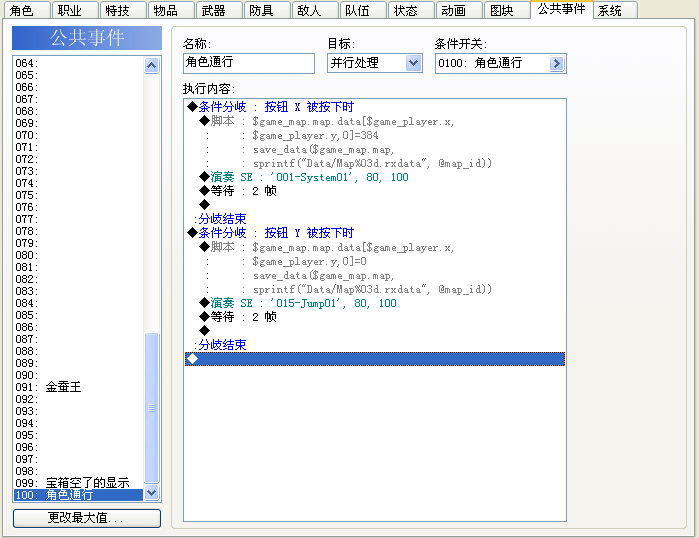Select list entry 099: 宝箱空了的显示
The image size is (699, 538).
[x=78, y=483]
